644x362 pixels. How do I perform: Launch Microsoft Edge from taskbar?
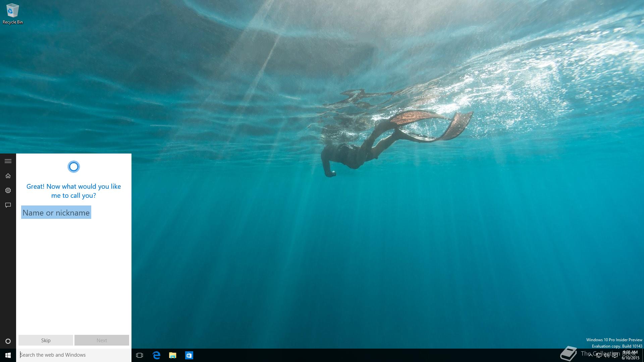pyautogui.click(x=156, y=355)
